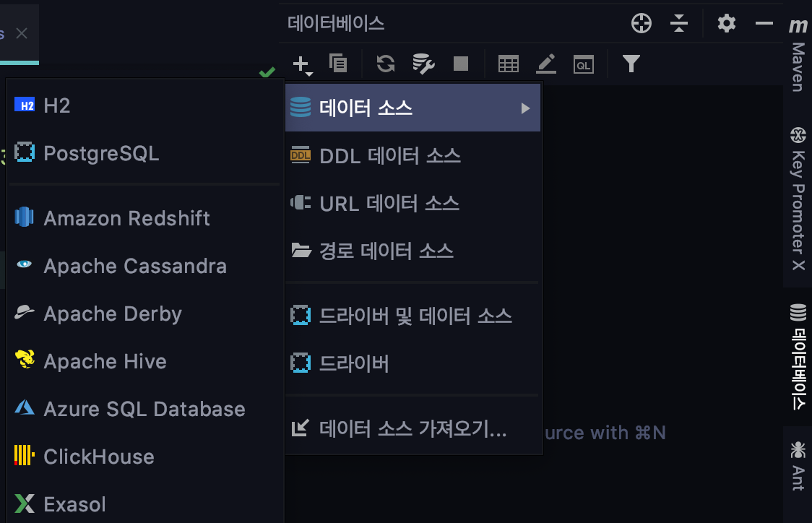Image resolution: width=812 pixels, height=523 pixels.
Task: Open the Database panel settings gear
Action: 726,23
